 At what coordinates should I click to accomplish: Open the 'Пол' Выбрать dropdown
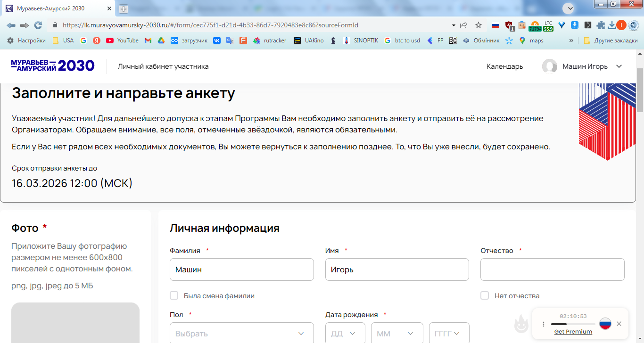coord(242,333)
